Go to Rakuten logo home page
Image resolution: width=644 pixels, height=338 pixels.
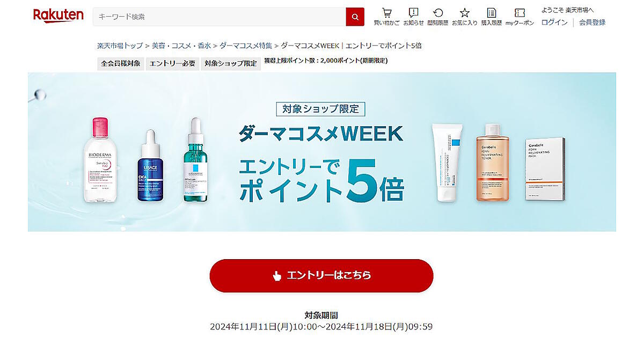58,16
